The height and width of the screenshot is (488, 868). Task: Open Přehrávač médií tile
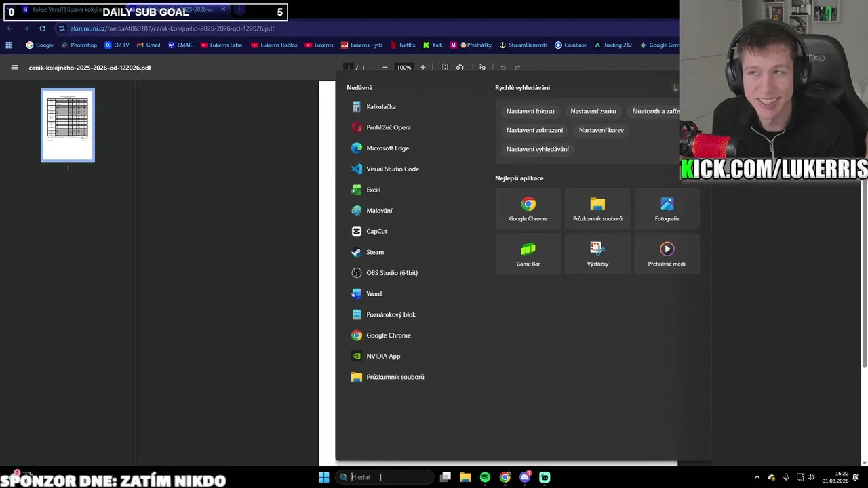click(667, 254)
